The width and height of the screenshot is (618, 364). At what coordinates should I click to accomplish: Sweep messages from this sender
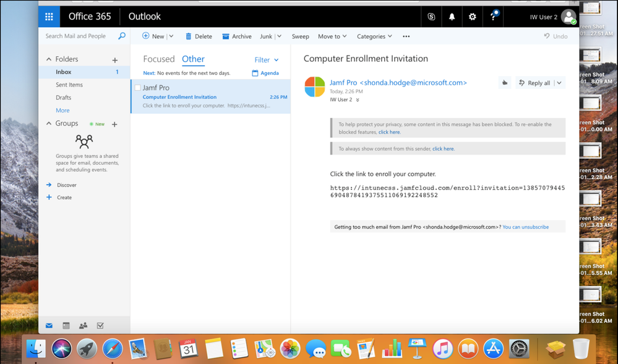pyautogui.click(x=300, y=36)
